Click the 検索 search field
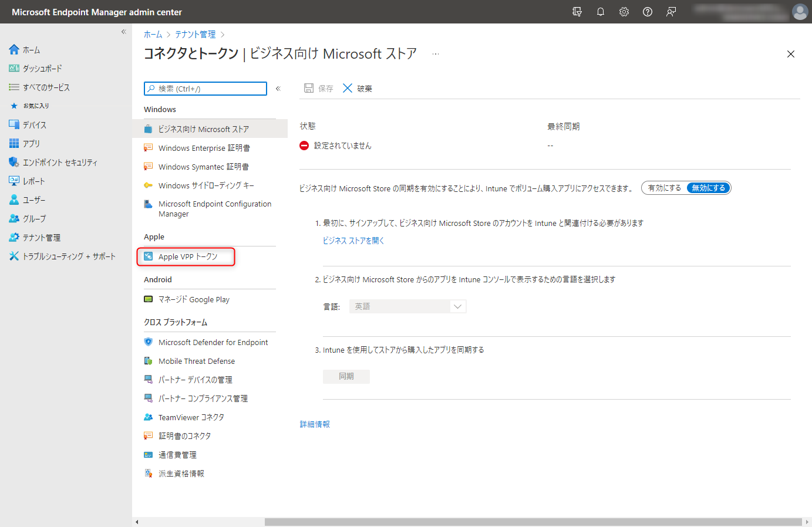Viewport: 812px width, 527px height. pyautogui.click(x=204, y=88)
